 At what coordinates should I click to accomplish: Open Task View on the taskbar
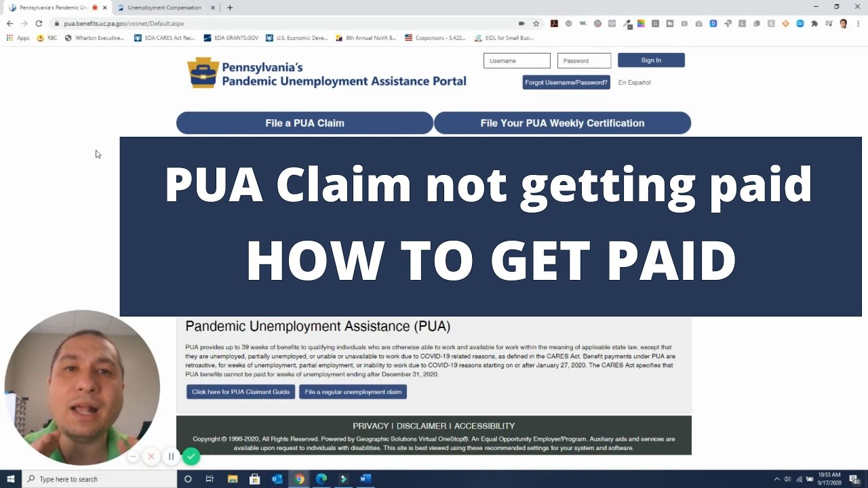tap(210, 479)
